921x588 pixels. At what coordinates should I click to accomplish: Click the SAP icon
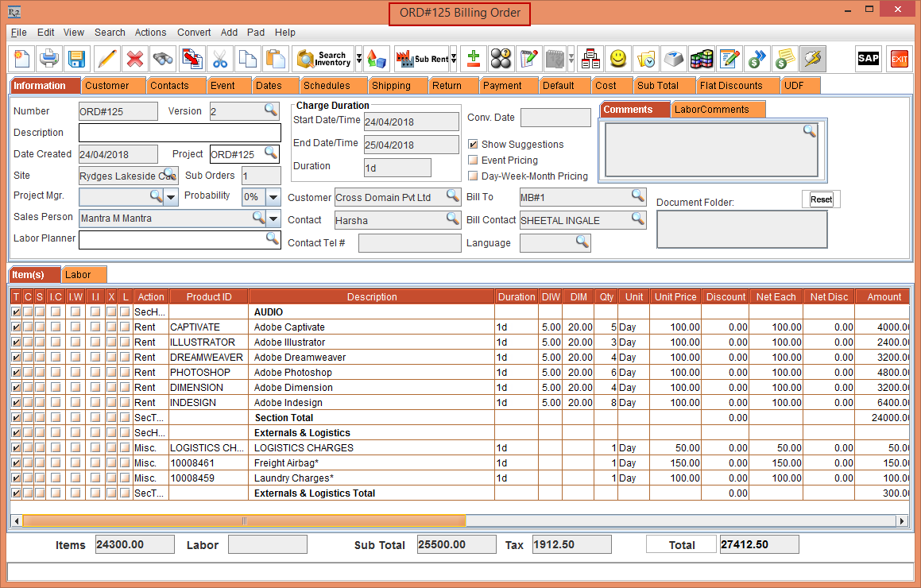868,59
